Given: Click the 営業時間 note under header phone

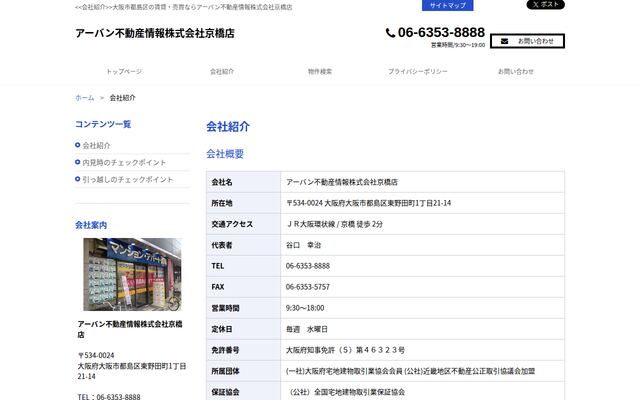Looking at the screenshot, I should coord(458,45).
